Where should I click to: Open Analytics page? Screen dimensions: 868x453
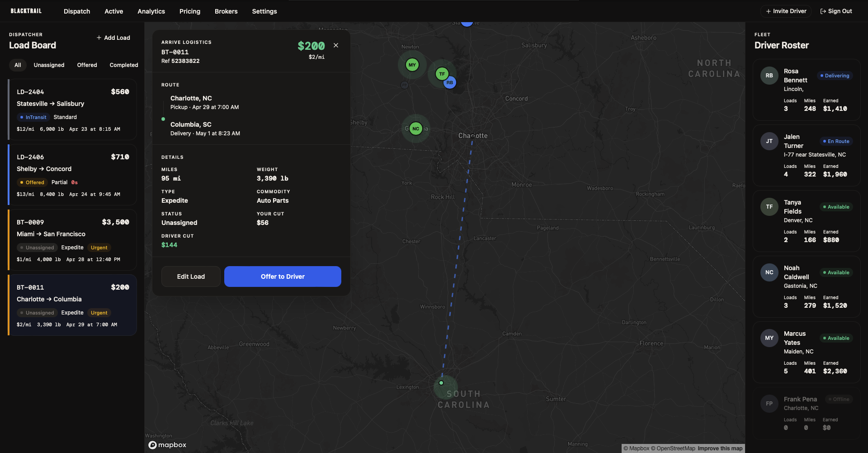click(x=151, y=11)
